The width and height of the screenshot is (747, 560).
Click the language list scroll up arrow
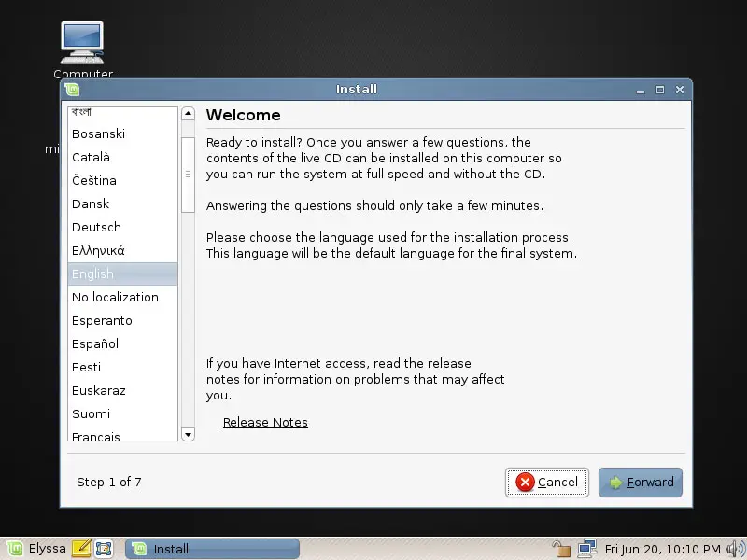(x=189, y=113)
